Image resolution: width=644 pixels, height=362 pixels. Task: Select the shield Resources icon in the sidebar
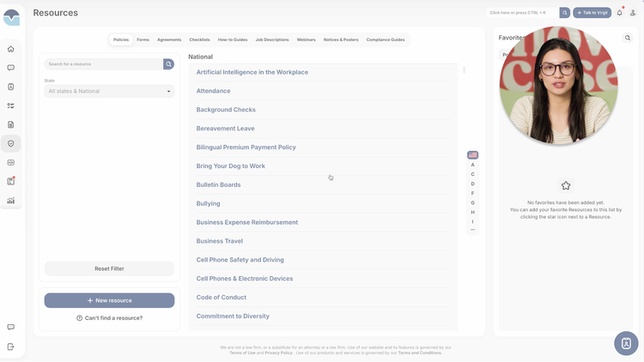coord(11,143)
